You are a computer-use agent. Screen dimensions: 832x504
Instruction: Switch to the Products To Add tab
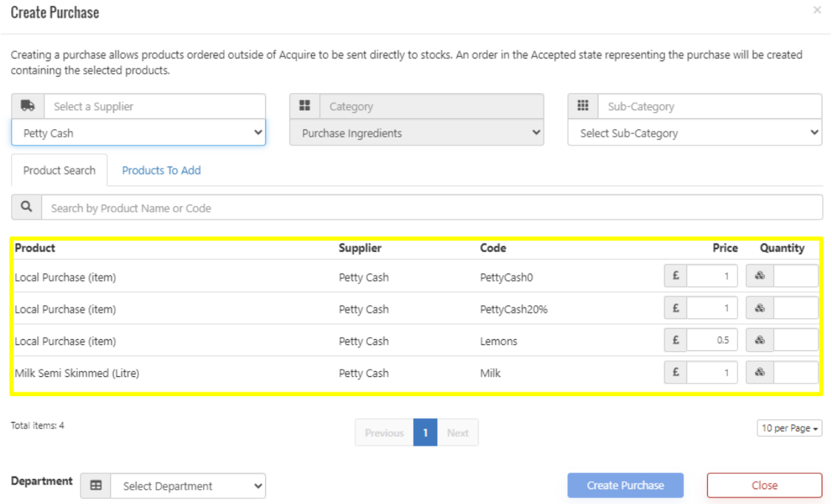pyautogui.click(x=161, y=170)
